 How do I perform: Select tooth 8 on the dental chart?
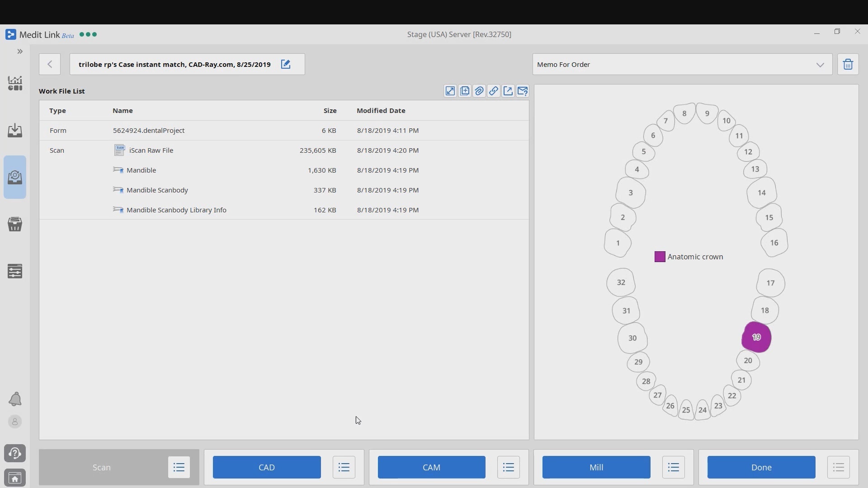(684, 113)
